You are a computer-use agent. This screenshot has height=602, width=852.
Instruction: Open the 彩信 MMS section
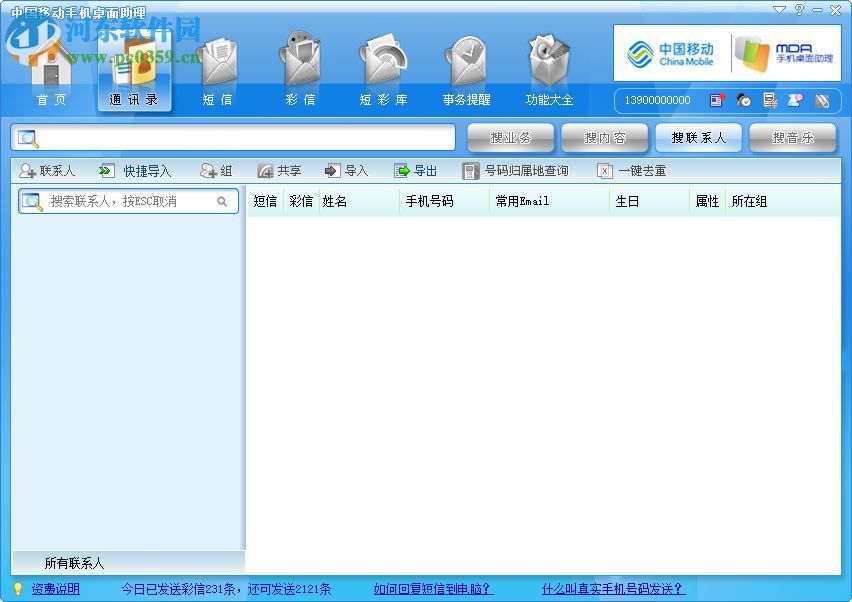point(299,67)
